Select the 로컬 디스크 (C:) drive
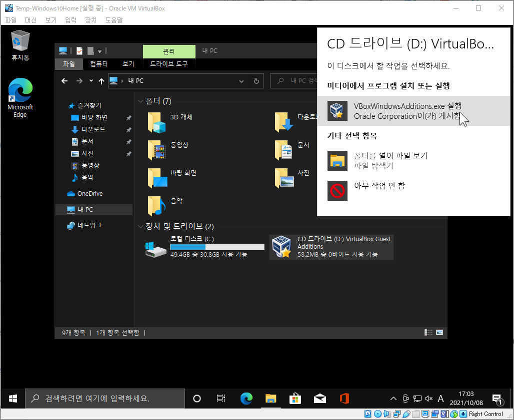This screenshot has height=420, width=514. 205,247
